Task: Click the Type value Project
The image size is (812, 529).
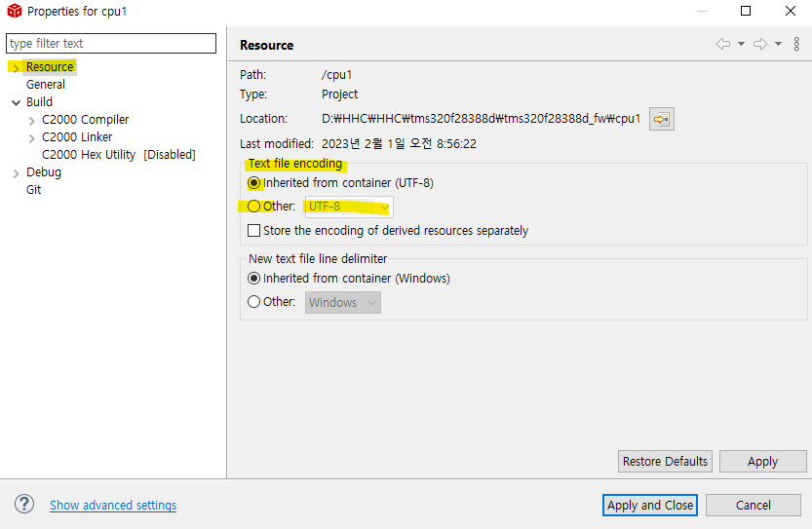Action: [339, 94]
